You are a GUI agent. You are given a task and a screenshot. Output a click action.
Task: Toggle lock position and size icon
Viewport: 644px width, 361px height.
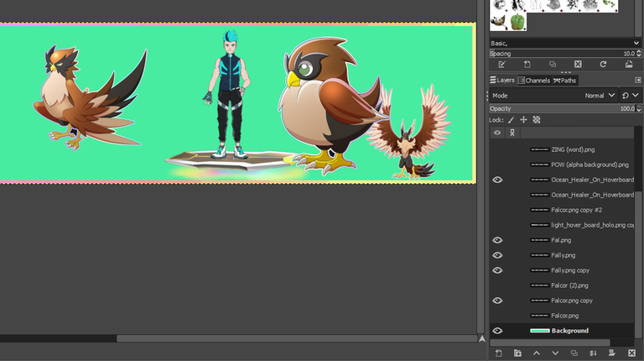(x=523, y=120)
